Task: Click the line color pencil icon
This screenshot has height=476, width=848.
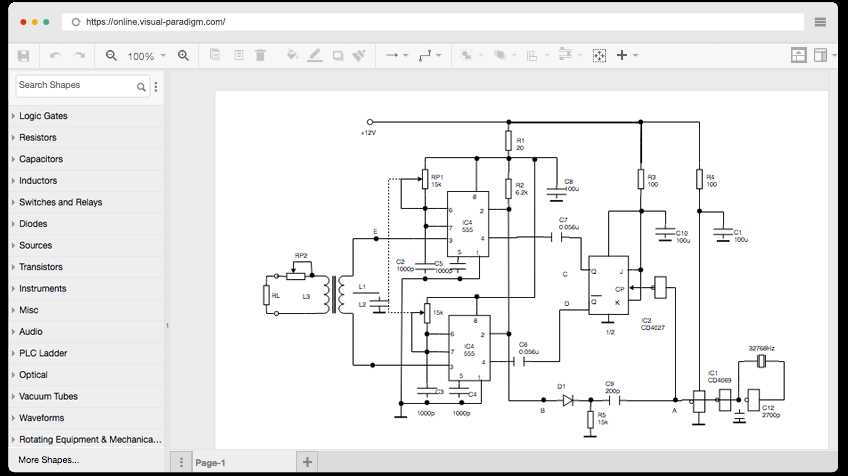Action: tap(315, 56)
